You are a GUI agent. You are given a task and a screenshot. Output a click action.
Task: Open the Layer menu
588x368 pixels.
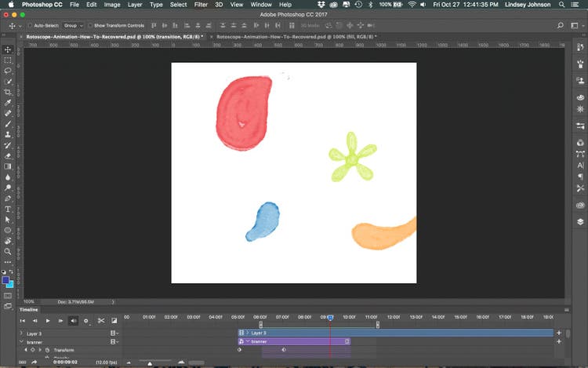[x=135, y=5]
